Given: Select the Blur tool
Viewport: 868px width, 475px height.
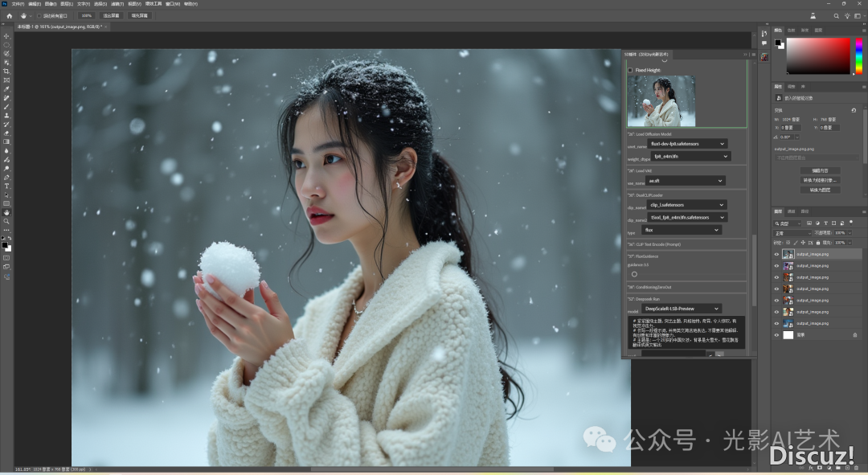Looking at the screenshot, I should coord(6,150).
